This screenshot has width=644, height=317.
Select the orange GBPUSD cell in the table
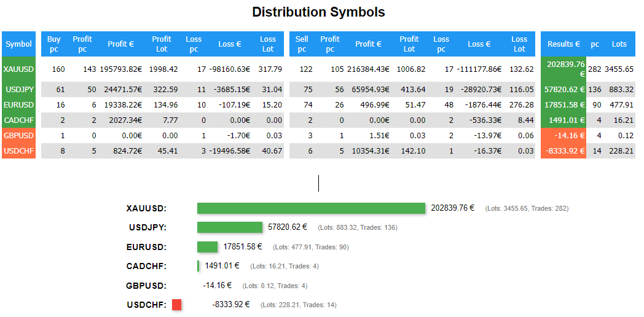tap(18, 136)
